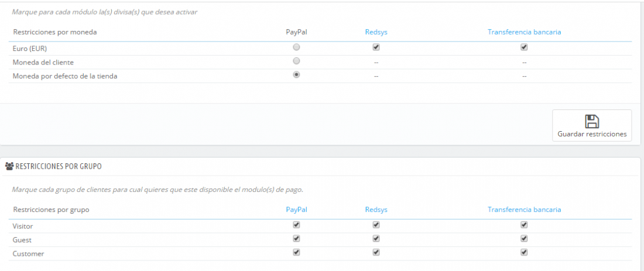Image resolution: width=644 pixels, height=271 pixels.
Task: Toggle PayPal checkbox for Guest group
Action: (296, 239)
